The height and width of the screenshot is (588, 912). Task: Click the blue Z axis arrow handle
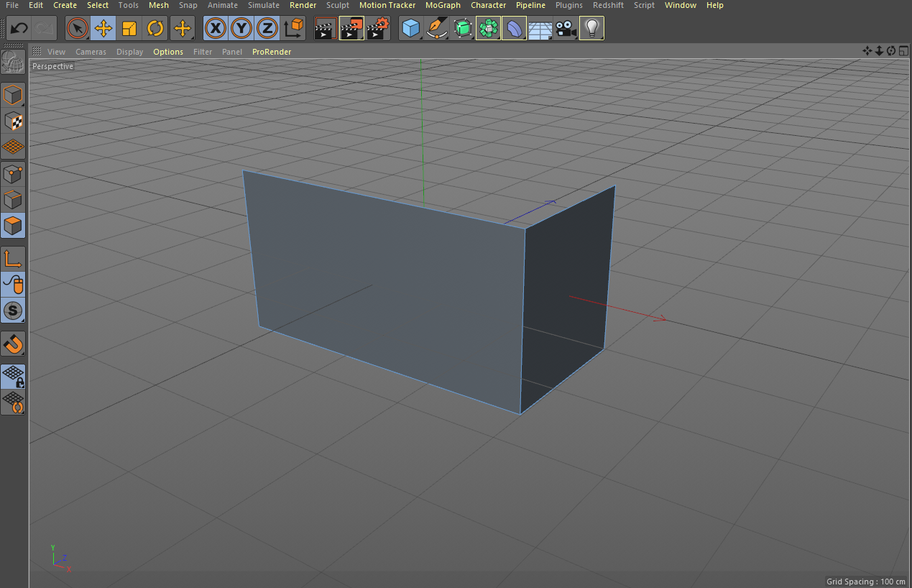[x=550, y=203]
